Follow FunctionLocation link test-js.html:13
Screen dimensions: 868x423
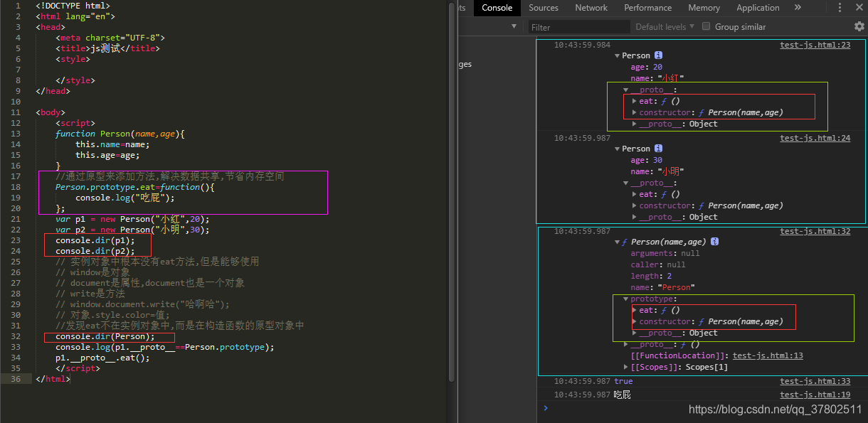[x=768, y=355]
